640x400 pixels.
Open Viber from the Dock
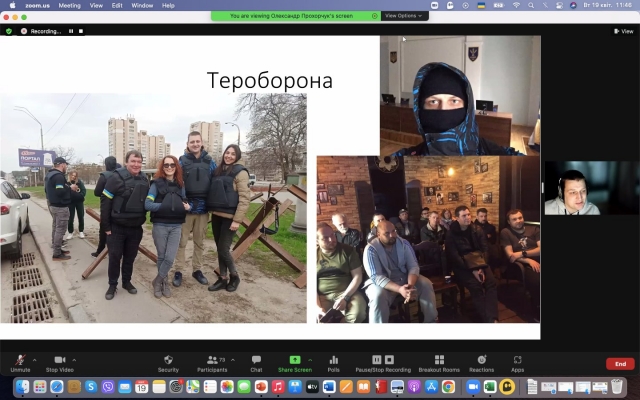[x=108, y=386]
